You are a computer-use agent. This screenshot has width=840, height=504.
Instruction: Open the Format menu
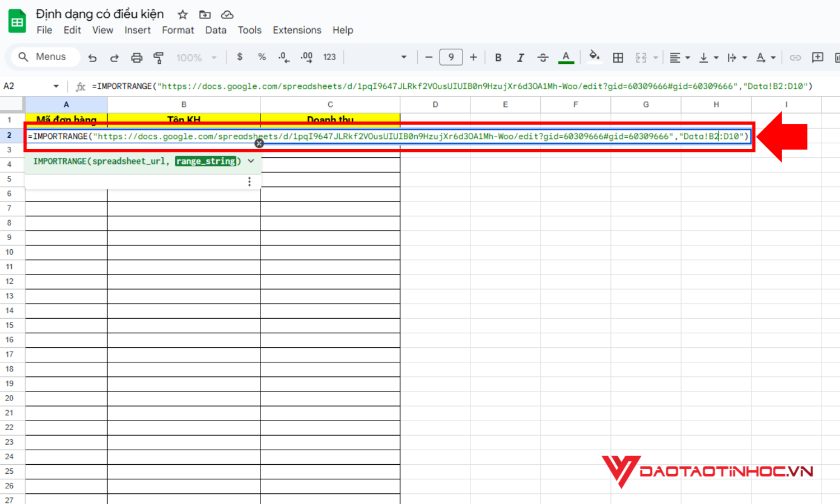click(x=178, y=30)
